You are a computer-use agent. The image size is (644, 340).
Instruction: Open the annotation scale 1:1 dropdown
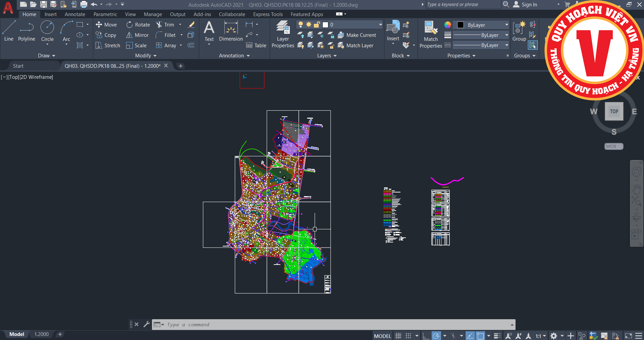[540, 336]
